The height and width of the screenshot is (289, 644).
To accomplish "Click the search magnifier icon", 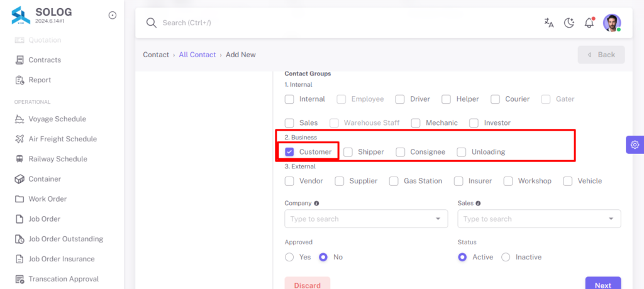I will pyautogui.click(x=152, y=23).
